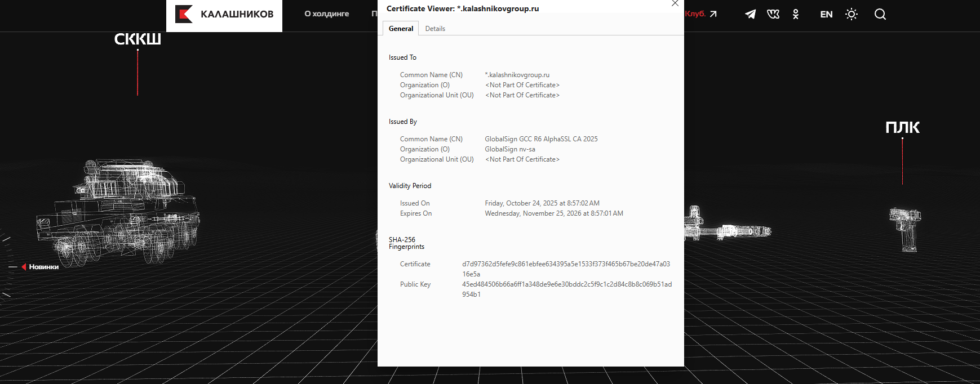
Task: Select the General tab
Action: coord(401,29)
